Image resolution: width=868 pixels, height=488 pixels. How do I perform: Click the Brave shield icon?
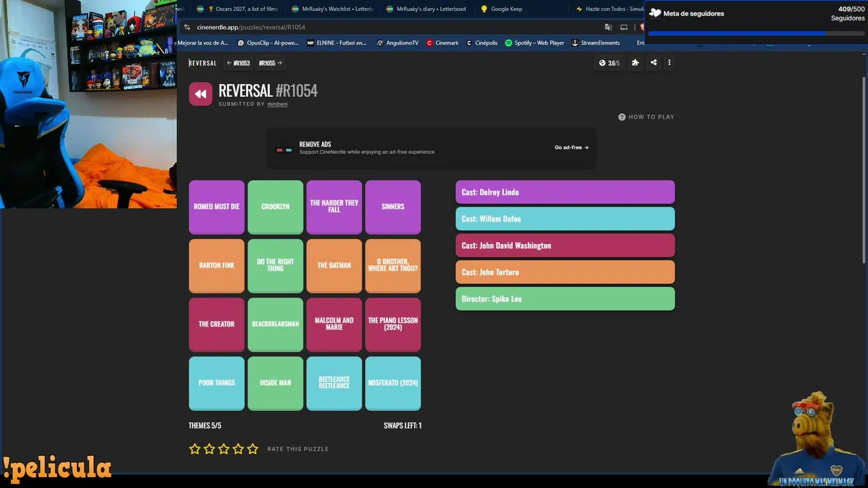coord(642,27)
